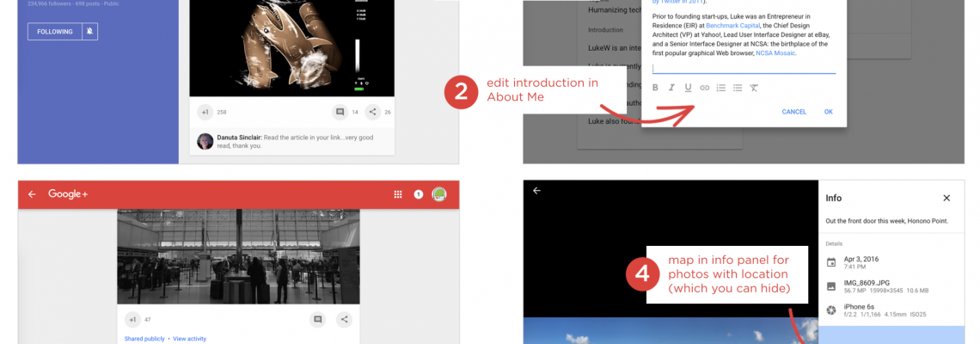
Task: Toggle underline formatting in the introduction editor
Action: coord(688,88)
